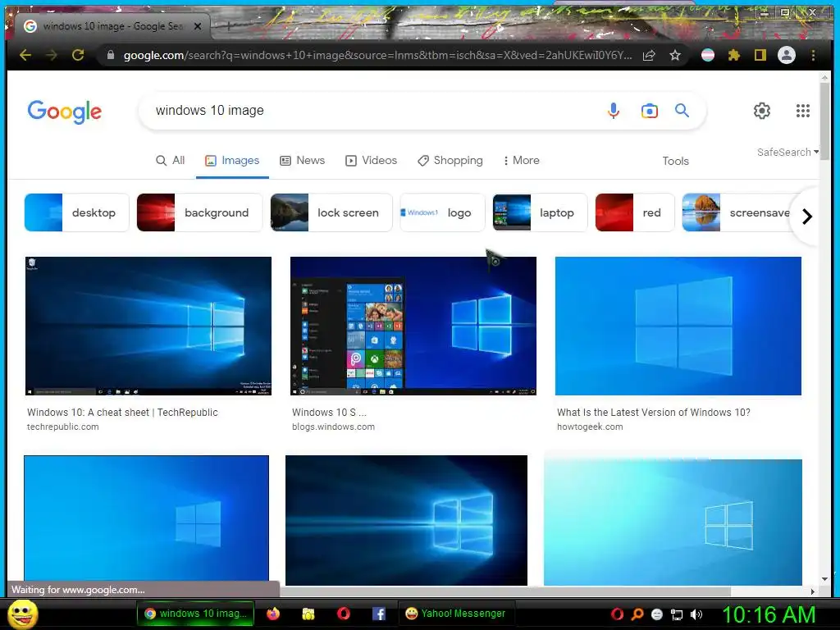Switch to the News tab

point(303,160)
